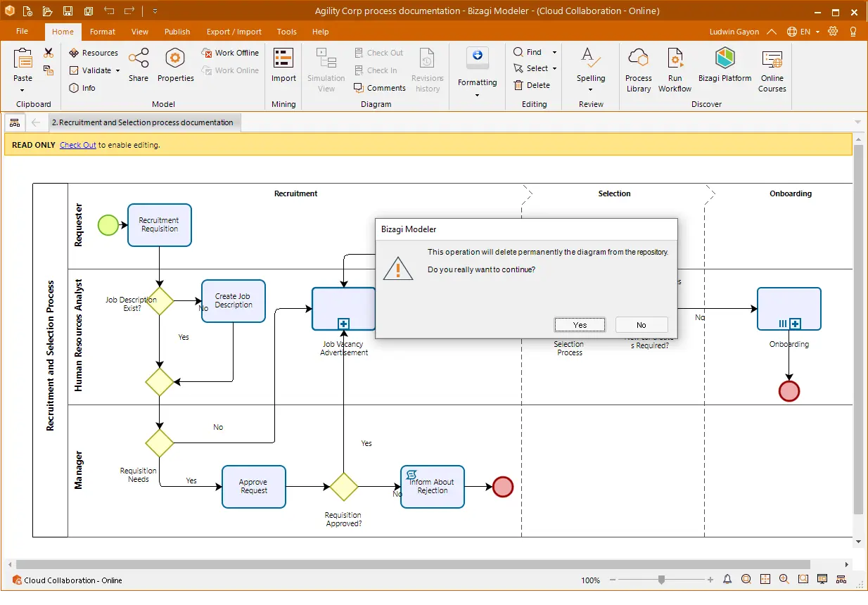Image resolution: width=868 pixels, height=605 pixels.
Task: Click the Cut scissors icon
Action: click(49, 53)
